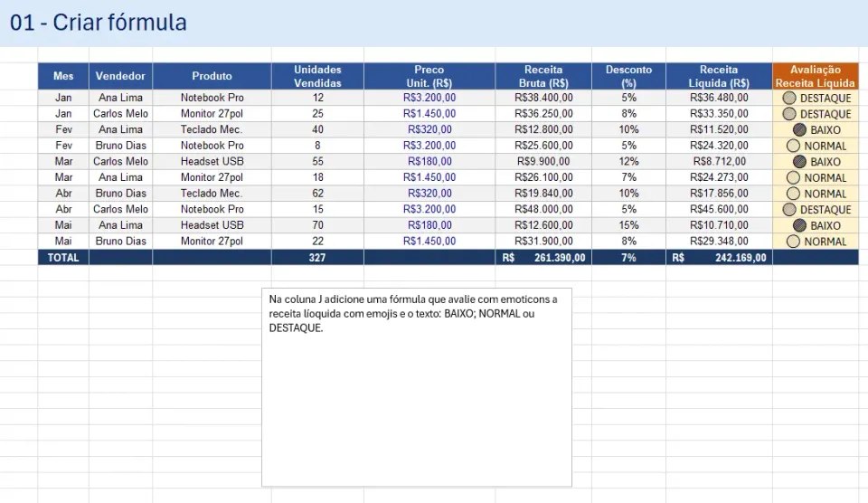Click the NORMAL circle icon in the R$29.348,00 row
Screen dimensions: 868x503
793,242
